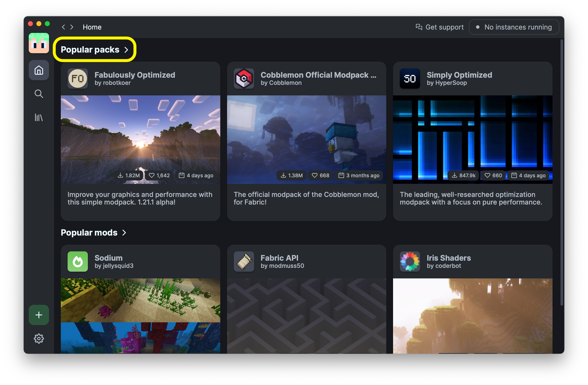Viewport: 588px width, 385px height.
Task: Click Cobblemon 668 likes heart badge
Action: point(320,175)
